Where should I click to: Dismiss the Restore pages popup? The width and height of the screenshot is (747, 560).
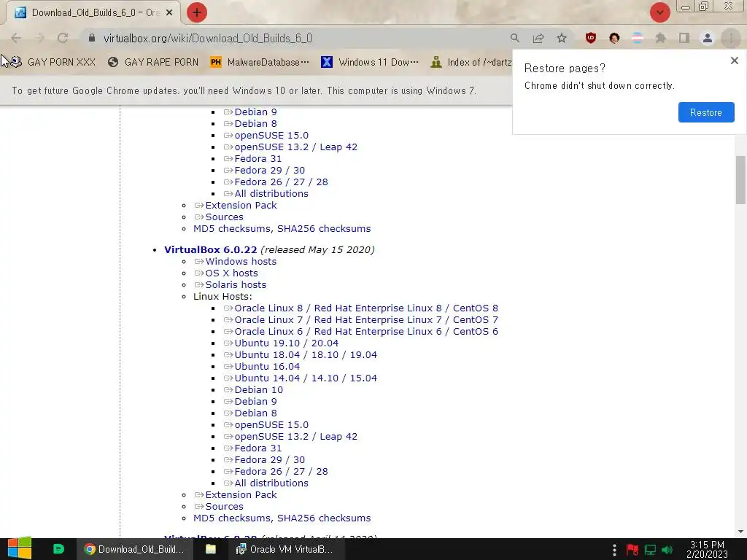tap(734, 61)
